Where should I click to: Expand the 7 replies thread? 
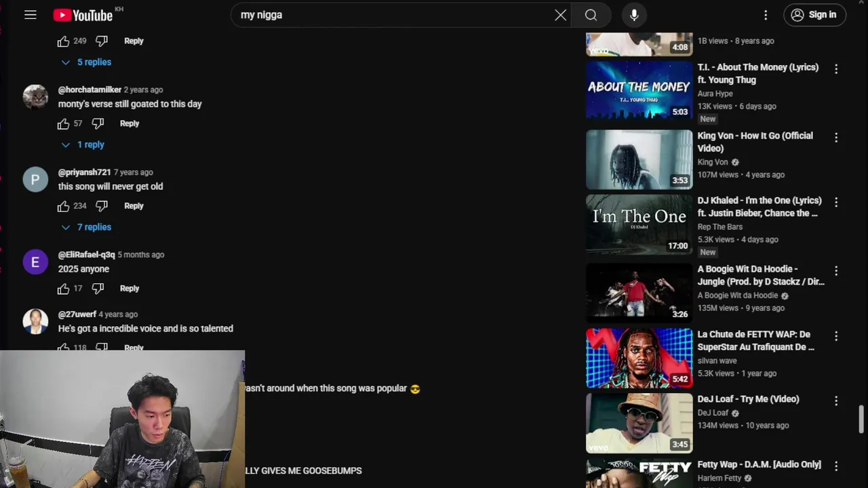(x=86, y=228)
